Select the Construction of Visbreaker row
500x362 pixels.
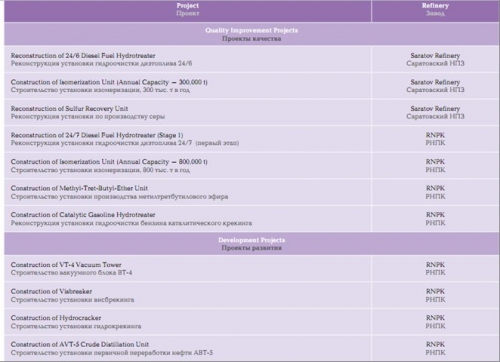tap(252, 295)
